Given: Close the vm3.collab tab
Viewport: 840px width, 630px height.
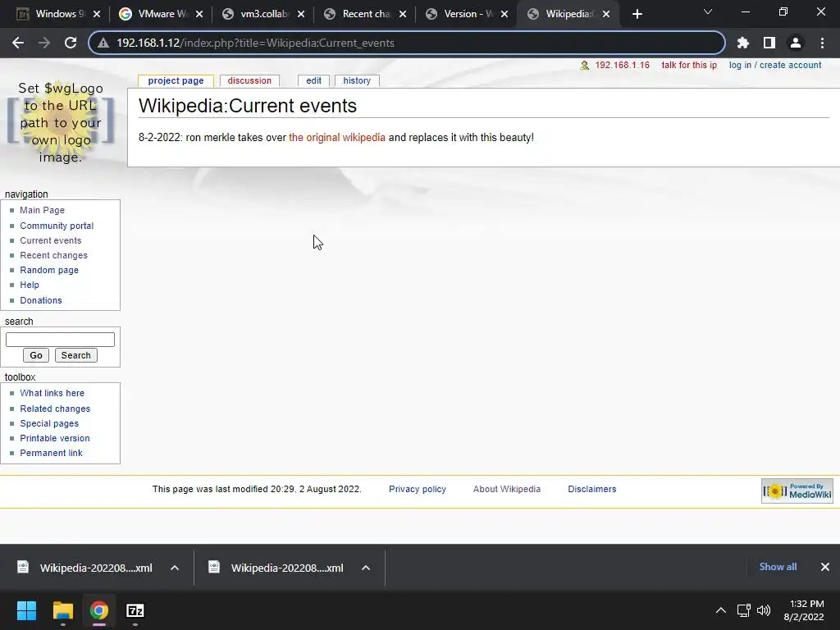Looking at the screenshot, I should pyautogui.click(x=301, y=14).
